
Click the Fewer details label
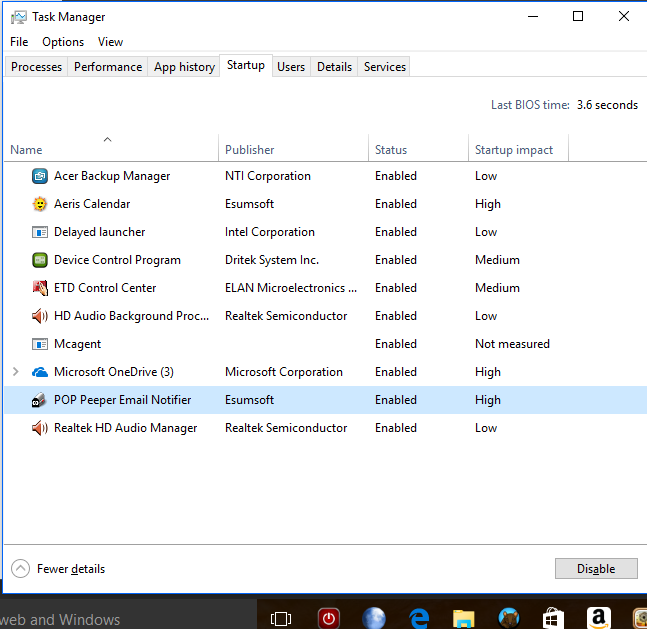(71, 569)
